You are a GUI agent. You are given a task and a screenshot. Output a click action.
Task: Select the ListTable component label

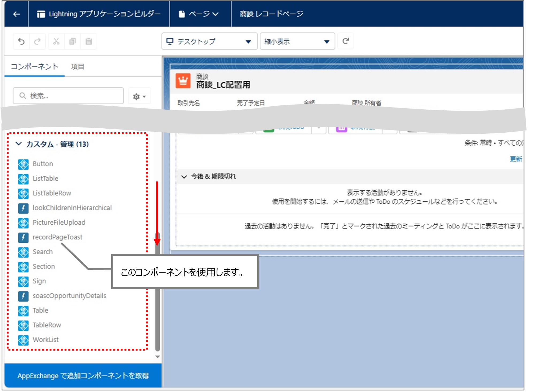point(45,179)
